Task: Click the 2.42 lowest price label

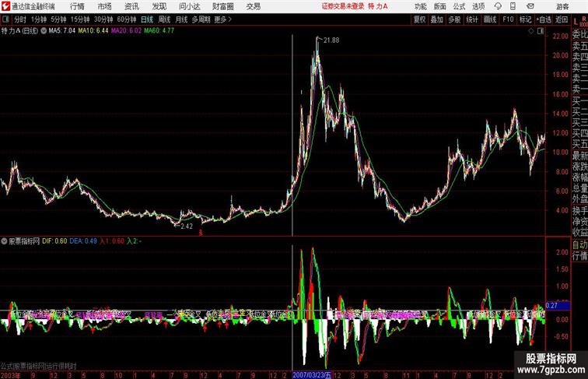Action: (x=187, y=226)
